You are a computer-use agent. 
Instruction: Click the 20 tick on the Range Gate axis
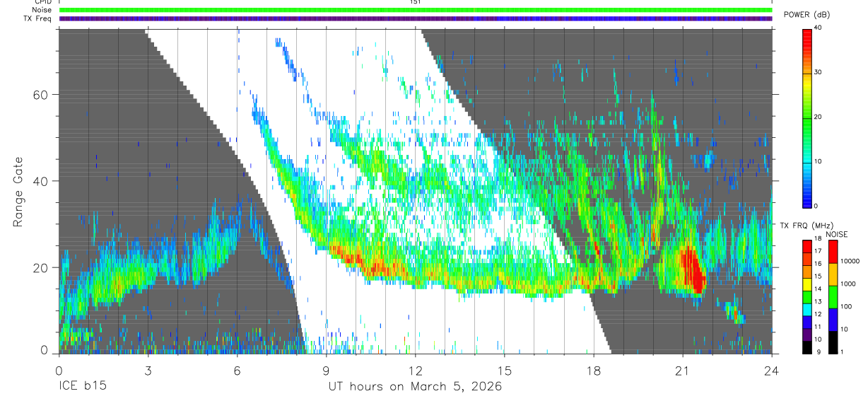(x=41, y=267)
